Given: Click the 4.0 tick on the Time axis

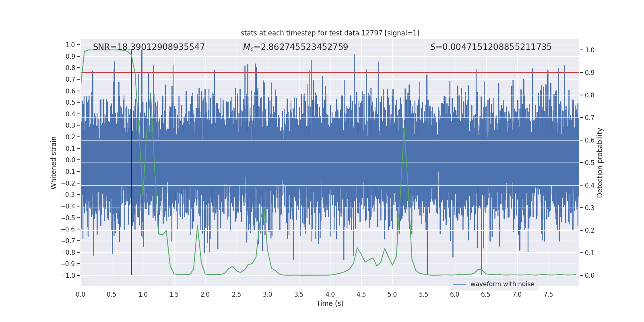Looking at the screenshot, I should (330, 294).
